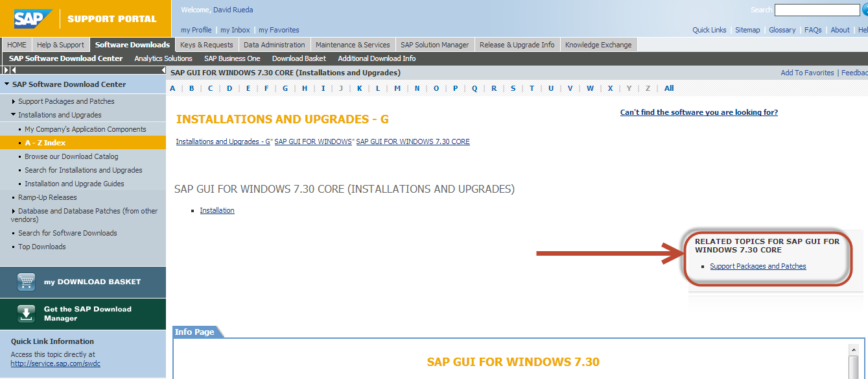Open Installations and Upgrades - G breadcrumb

click(223, 141)
